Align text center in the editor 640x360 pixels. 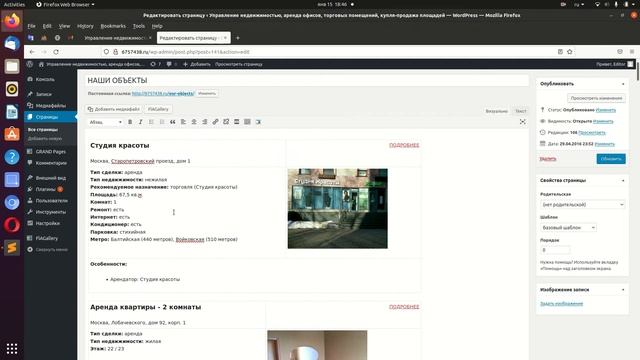coord(194,122)
